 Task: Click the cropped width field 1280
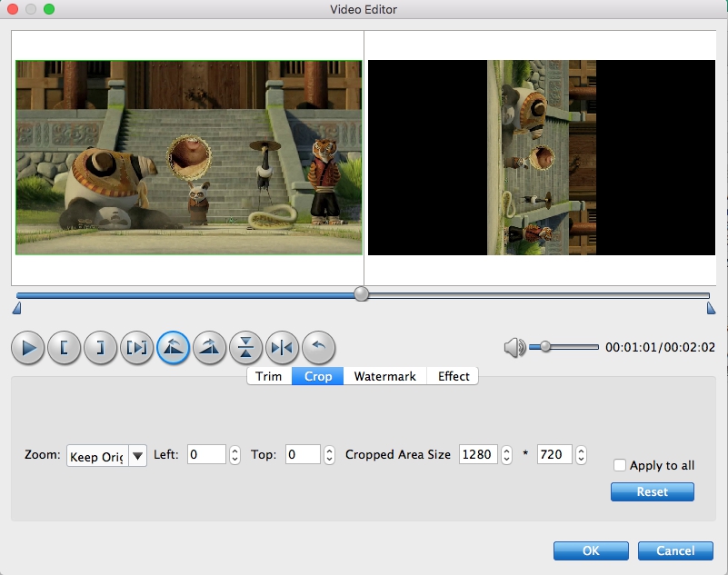tap(478, 454)
